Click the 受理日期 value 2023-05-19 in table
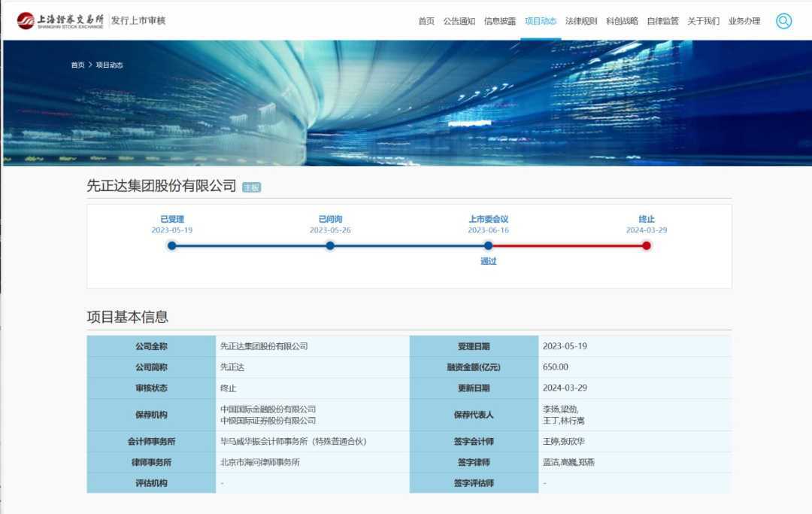This screenshot has width=812, height=514. [x=565, y=346]
